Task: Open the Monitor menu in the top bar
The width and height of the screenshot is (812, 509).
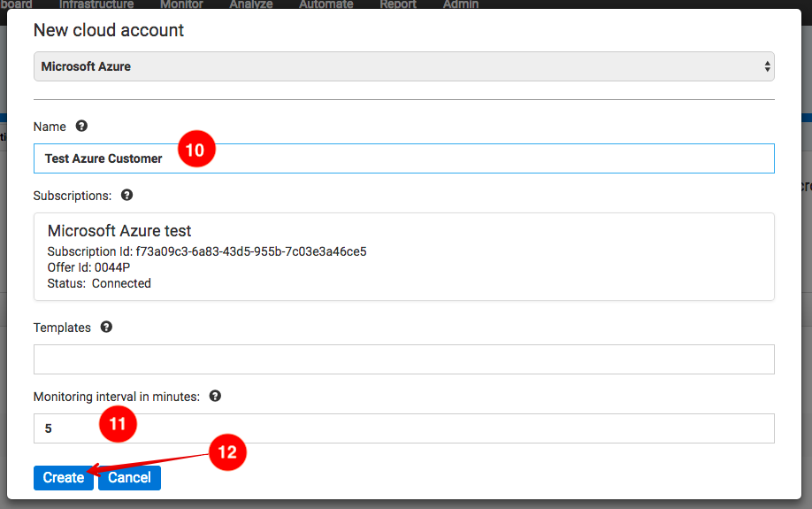Action: [x=181, y=4]
